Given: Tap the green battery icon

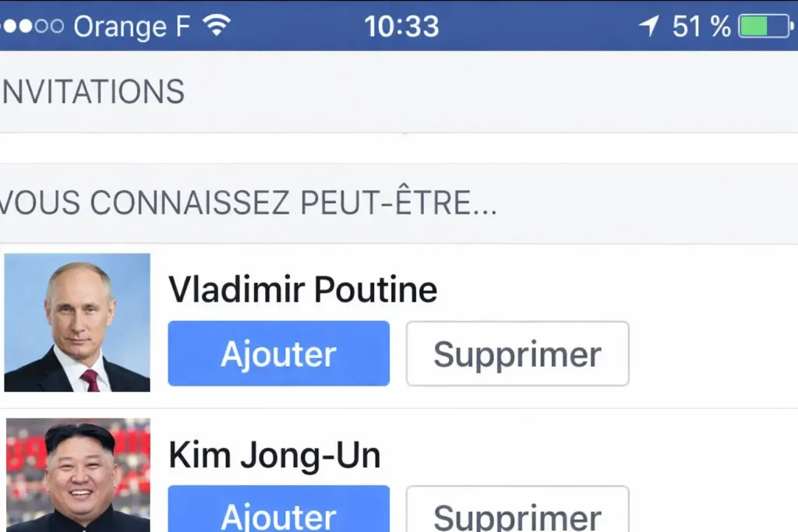Looking at the screenshot, I should click(764, 26).
